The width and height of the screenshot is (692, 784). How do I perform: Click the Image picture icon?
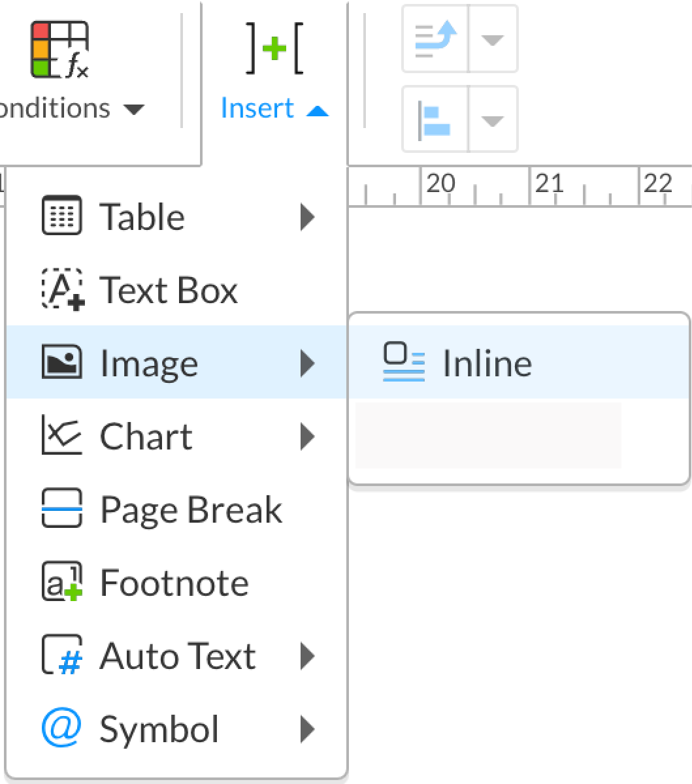[61, 363]
